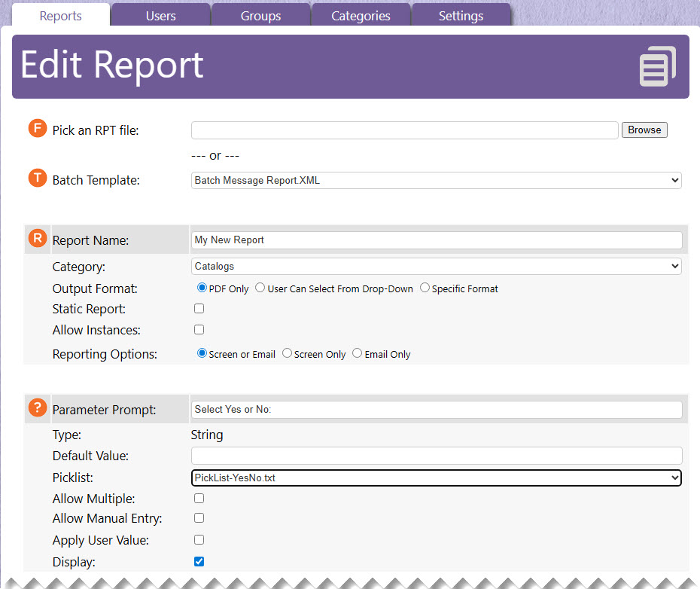Focus the Parameter Prompt text field
The image size is (700, 589).
click(437, 409)
